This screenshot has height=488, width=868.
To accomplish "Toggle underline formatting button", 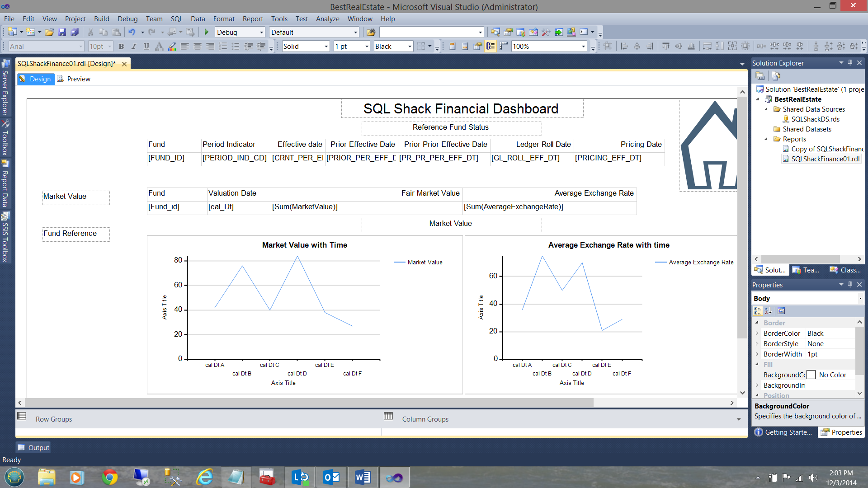I will tap(146, 46).
